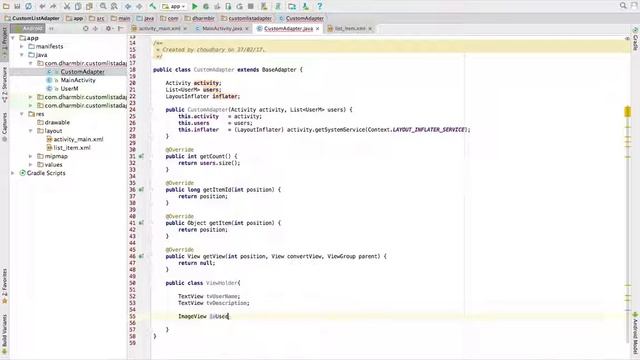640x360 pixels.
Task: Expand the Gradle Scripts node arrow
Action: [13, 173]
